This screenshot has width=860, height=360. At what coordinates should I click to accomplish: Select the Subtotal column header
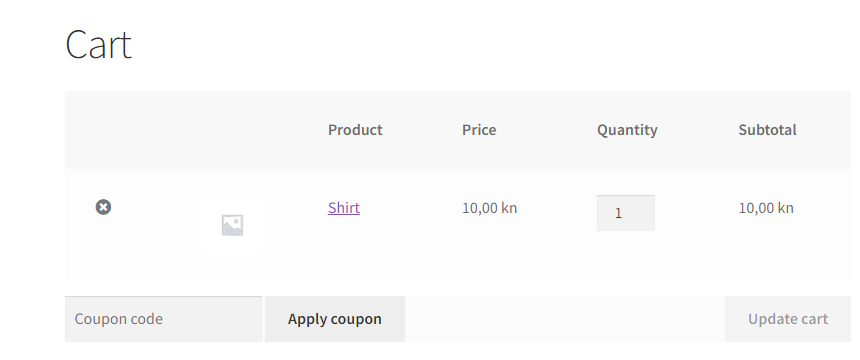pyautogui.click(x=767, y=130)
